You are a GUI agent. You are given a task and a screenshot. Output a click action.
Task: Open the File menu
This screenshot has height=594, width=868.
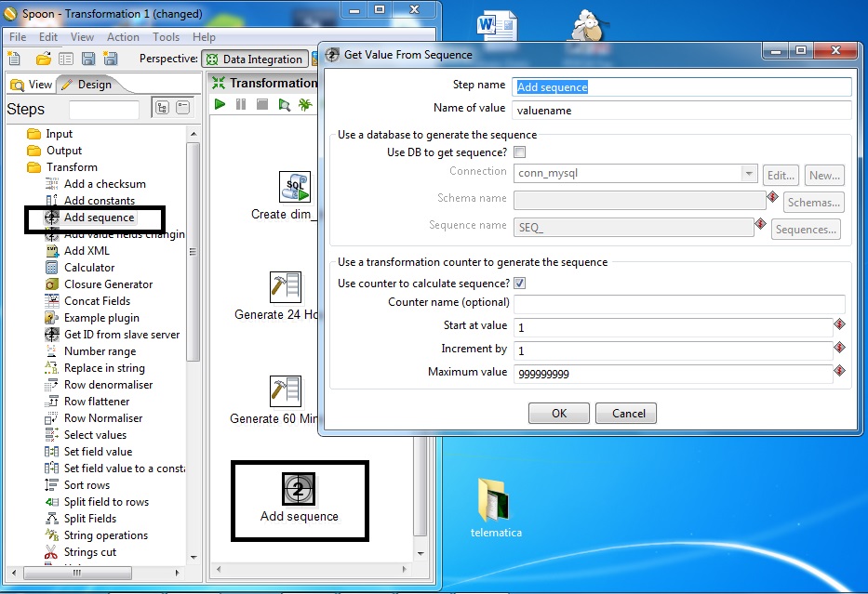[18, 37]
